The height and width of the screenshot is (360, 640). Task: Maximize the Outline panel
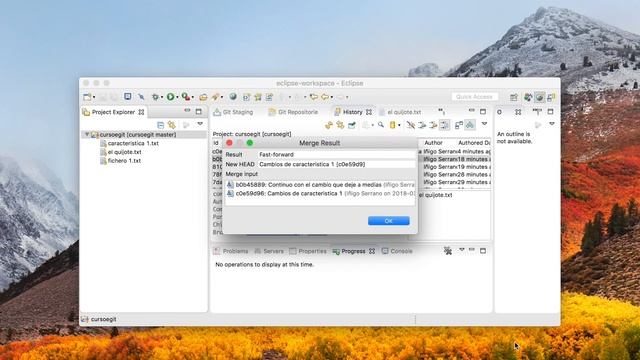pos(550,111)
